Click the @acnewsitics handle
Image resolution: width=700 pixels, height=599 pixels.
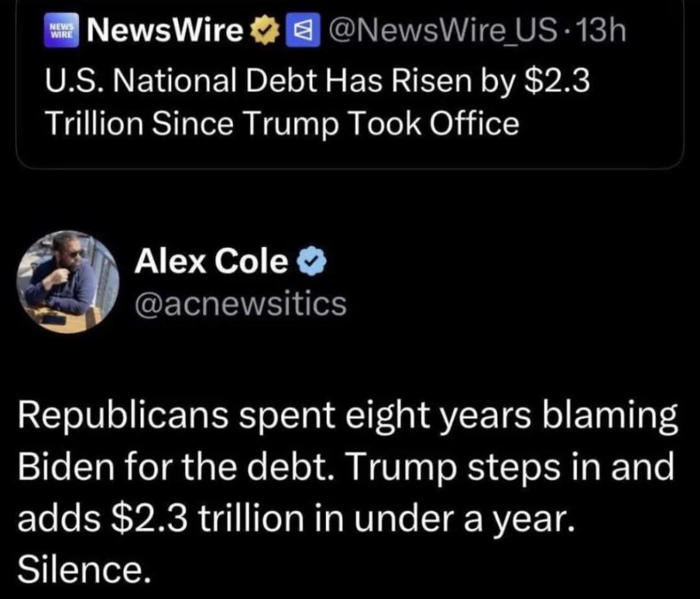[x=240, y=303]
